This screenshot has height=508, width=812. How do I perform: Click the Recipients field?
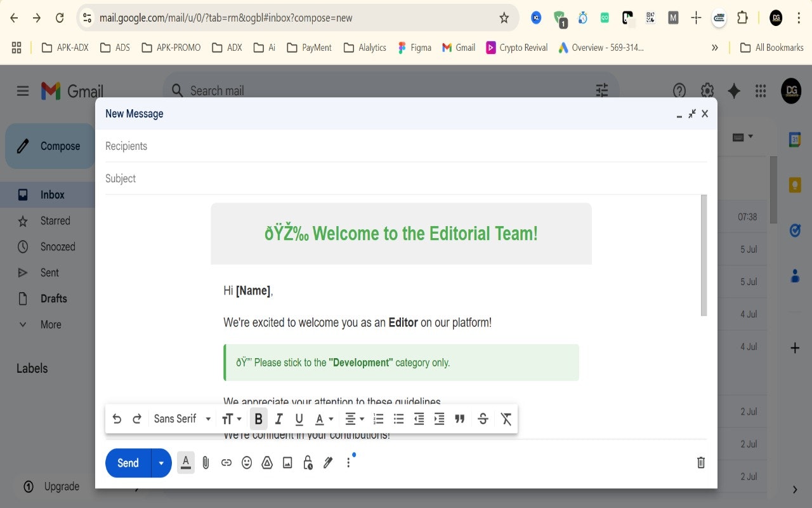click(254, 145)
